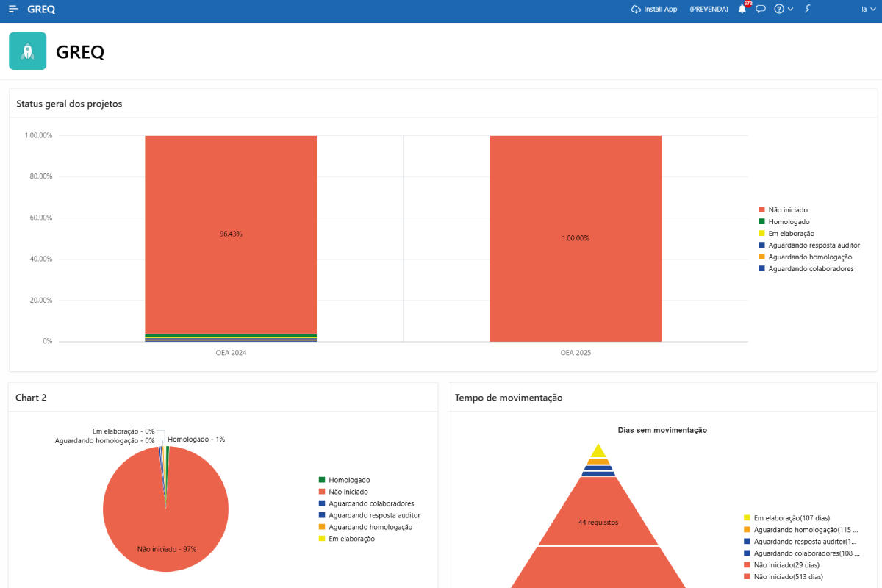Image resolution: width=882 pixels, height=588 pixels.
Task: Click the yellow tip of the pyramid chart
Action: pos(598,451)
